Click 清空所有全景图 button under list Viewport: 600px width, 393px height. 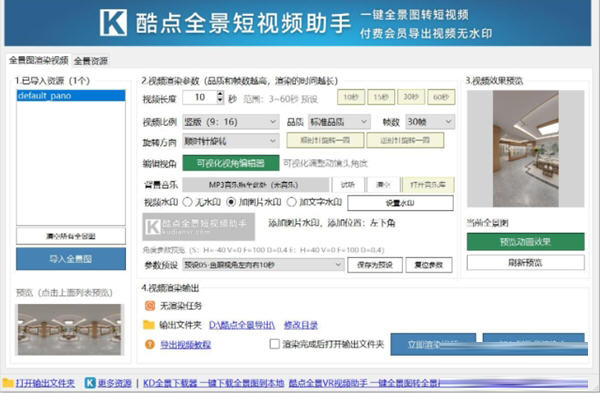click(x=71, y=236)
